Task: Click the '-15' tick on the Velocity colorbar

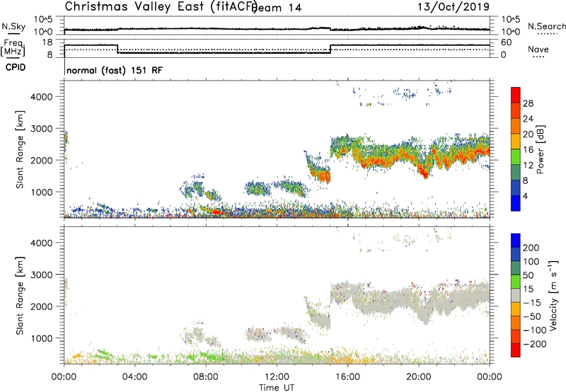Action: [x=532, y=302]
